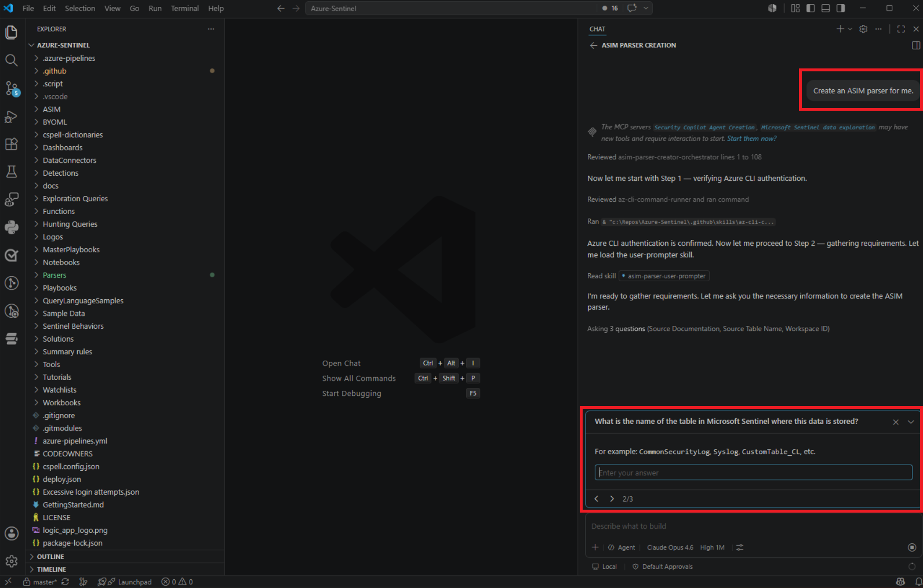Viewport: 923px width, 588px height.
Task: Open Source Control view with 5 badge
Action: point(12,88)
